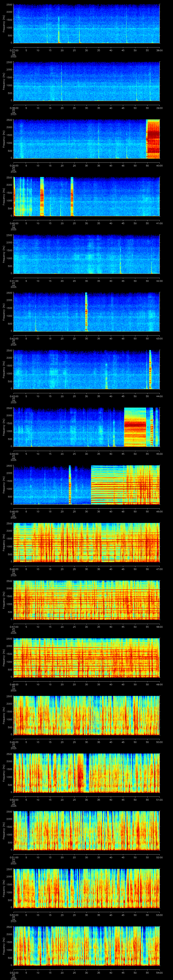Select the red loud block ending the 0:39:00 spectrogram
The image size is (173, 980).
click(153, 139)
